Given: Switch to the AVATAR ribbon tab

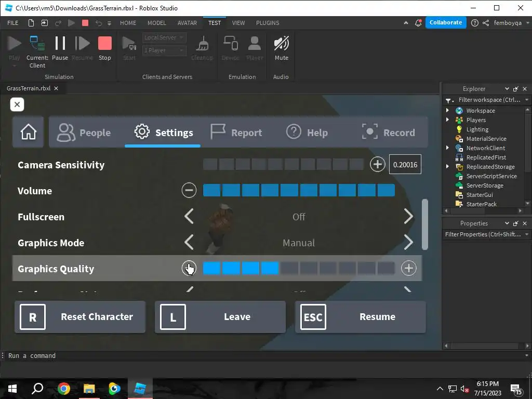Looking at the screenshot, I should pyautogui.click(x=187, y=23).
